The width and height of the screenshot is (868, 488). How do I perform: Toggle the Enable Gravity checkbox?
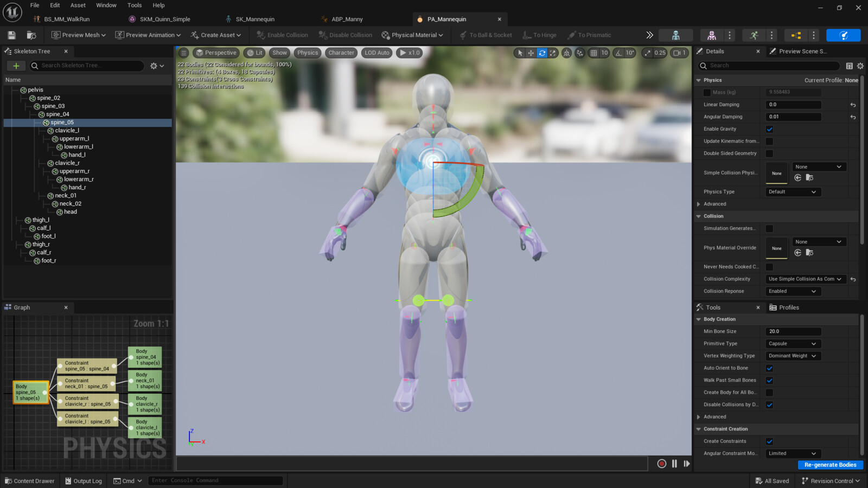tap(769, 129)
